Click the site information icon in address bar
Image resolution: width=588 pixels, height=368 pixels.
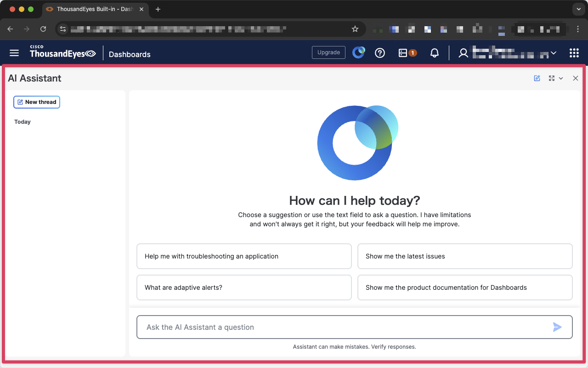63,29
